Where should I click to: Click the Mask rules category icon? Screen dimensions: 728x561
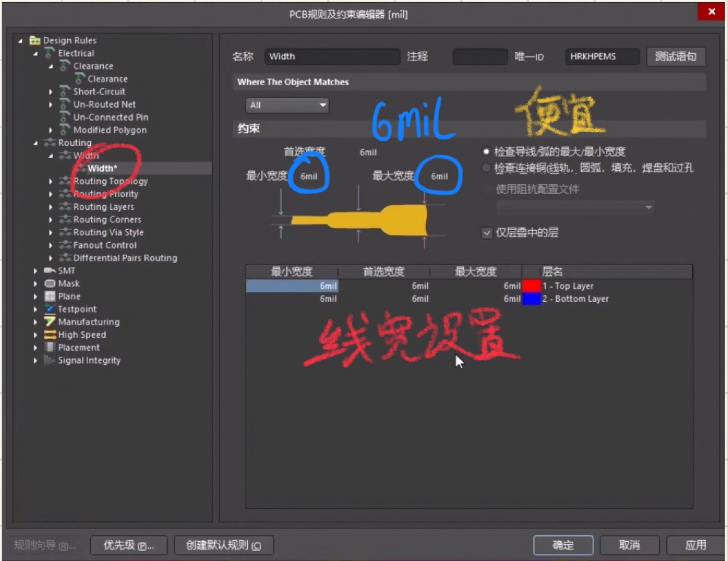tap(50, 283)
